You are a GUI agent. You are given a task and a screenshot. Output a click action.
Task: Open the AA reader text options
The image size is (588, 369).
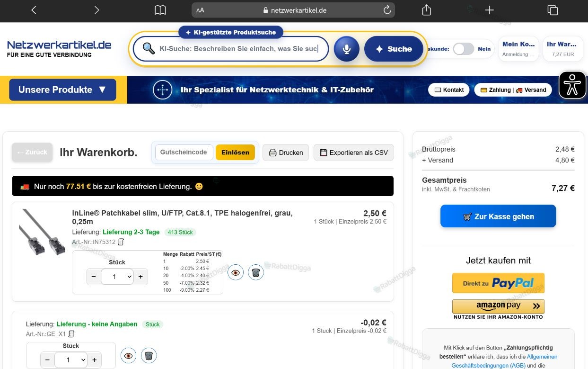pos(200,10)
